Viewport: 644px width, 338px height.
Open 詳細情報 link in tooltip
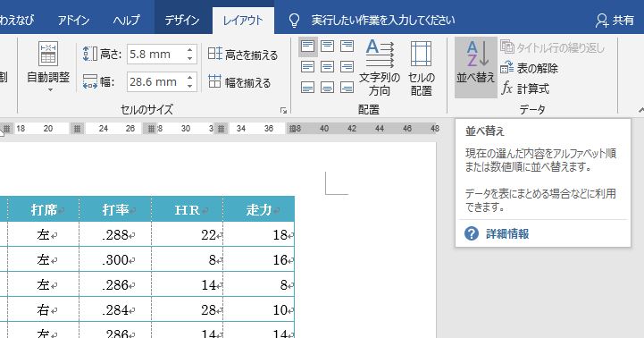point(507,233)
